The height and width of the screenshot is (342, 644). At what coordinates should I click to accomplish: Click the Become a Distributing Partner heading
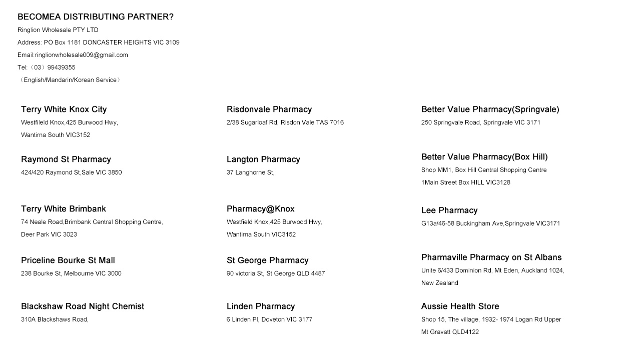tap(96, 17)
